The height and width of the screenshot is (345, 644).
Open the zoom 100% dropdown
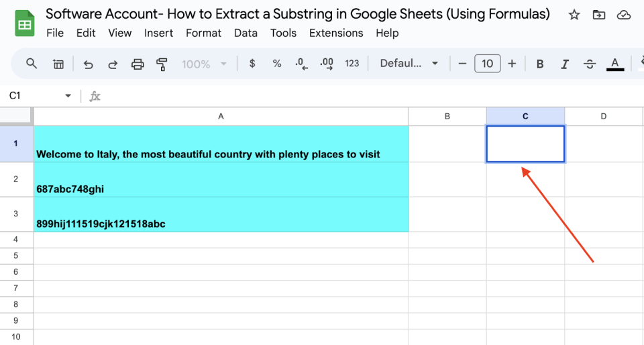204,64
